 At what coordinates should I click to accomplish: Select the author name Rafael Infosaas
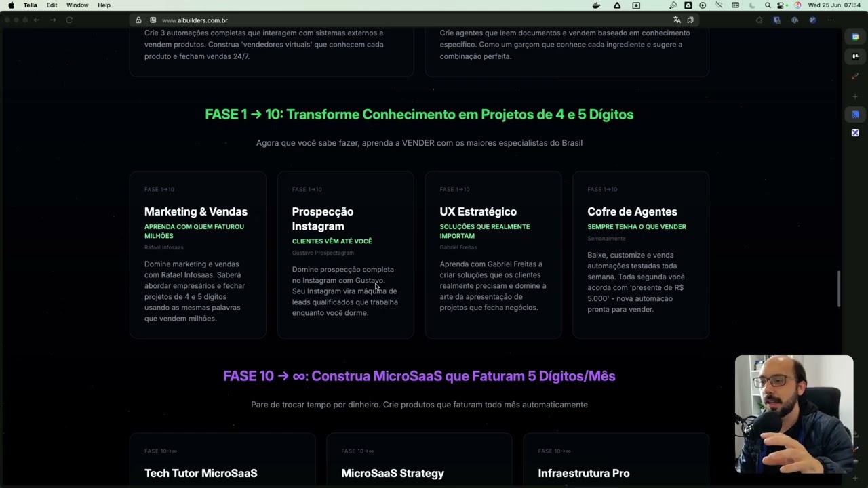click(x=164, y=248)
